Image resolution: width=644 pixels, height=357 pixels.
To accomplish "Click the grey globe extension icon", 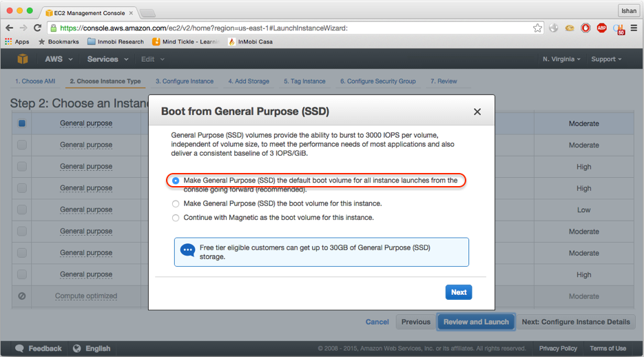I will [554, 28].
